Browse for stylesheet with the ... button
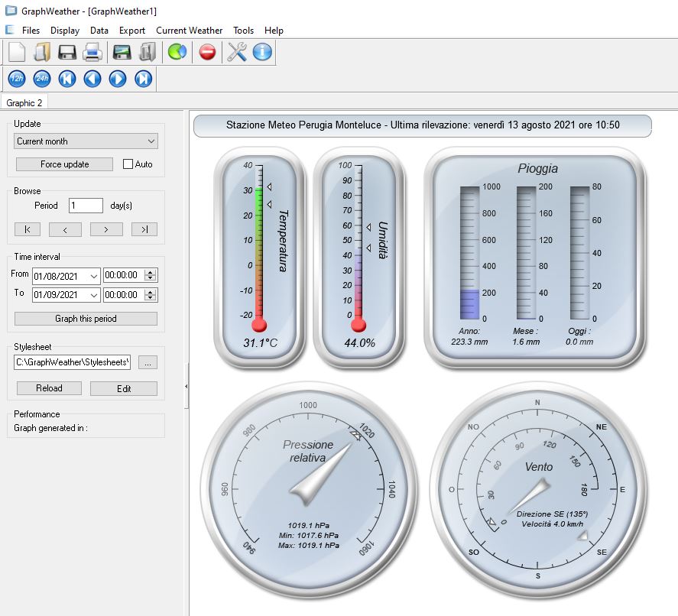 click(148, 362)
